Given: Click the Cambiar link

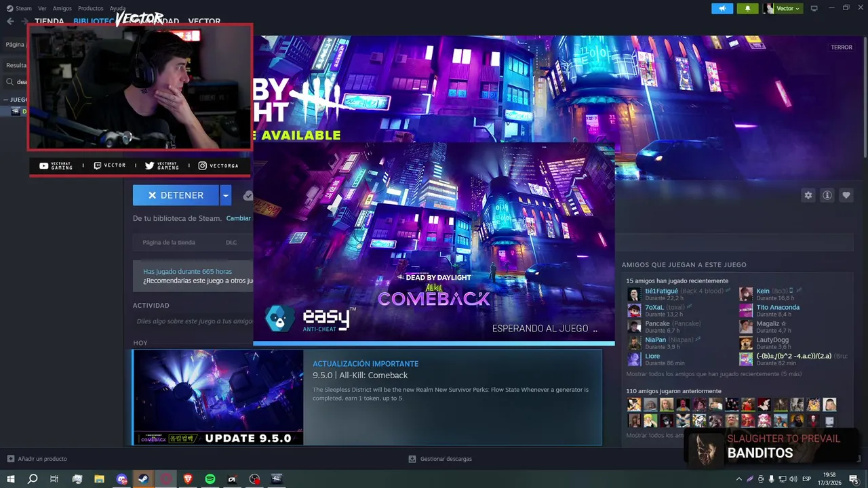Looking at the screenshot, I should [x=238, y=218].
